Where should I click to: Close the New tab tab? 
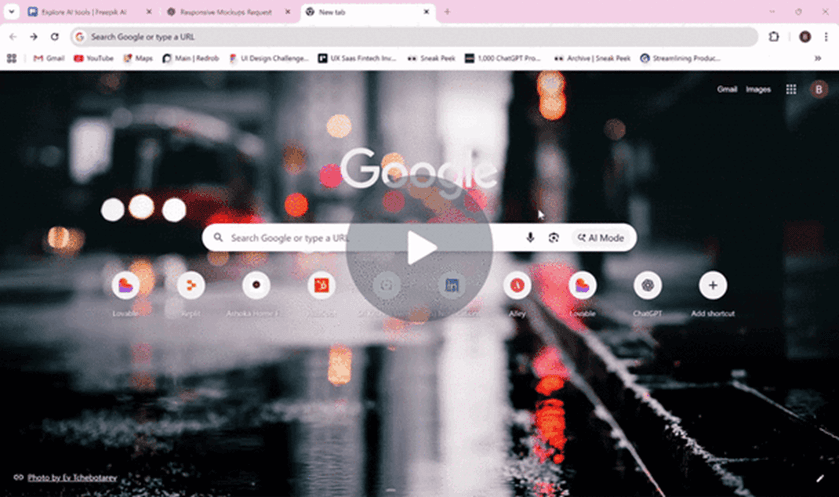click(426, 12)
